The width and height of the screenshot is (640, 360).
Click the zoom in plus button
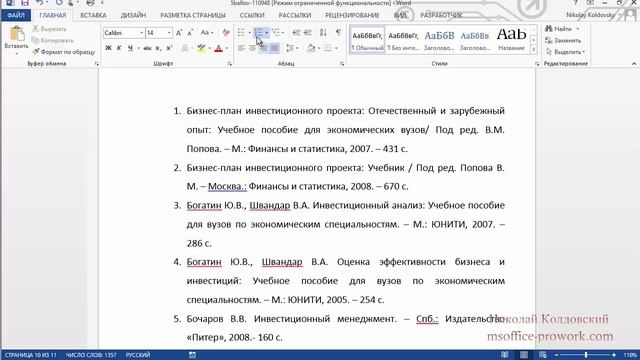(x=613, y=355)
